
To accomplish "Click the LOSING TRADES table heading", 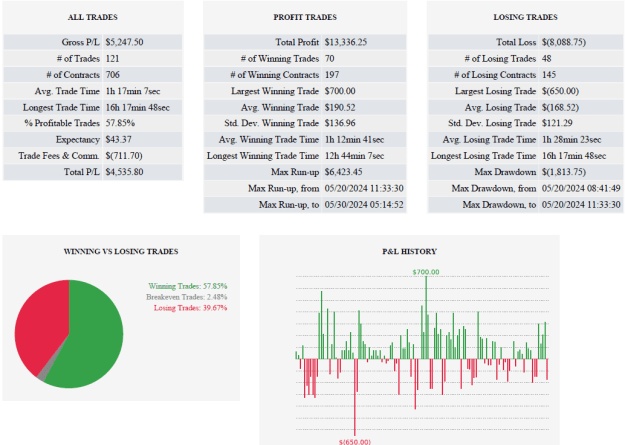I will 525,17.
